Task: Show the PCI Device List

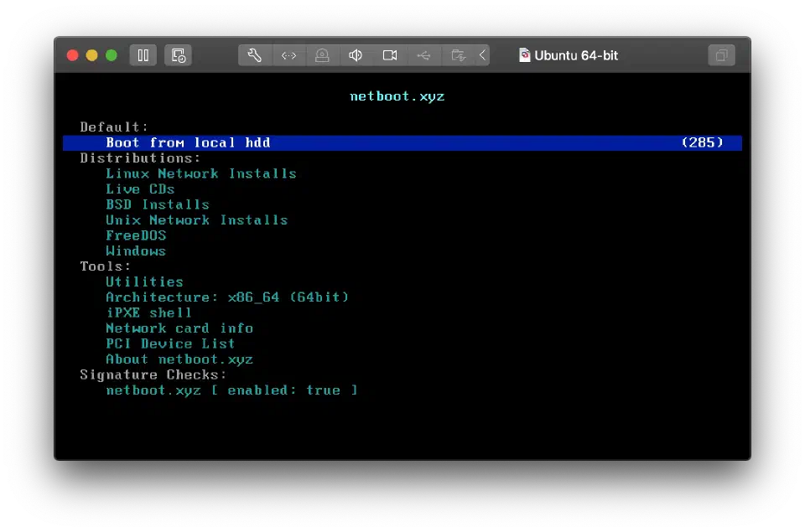Action: [x=170, y=343]
